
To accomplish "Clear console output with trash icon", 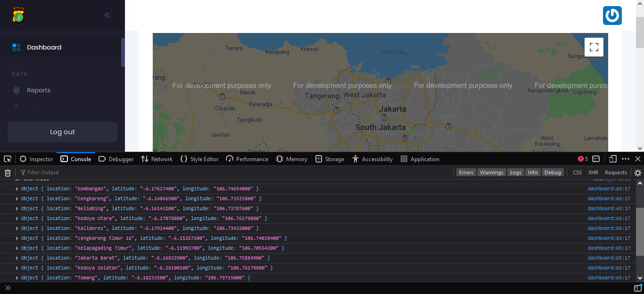I will click(x=8, y=172).
